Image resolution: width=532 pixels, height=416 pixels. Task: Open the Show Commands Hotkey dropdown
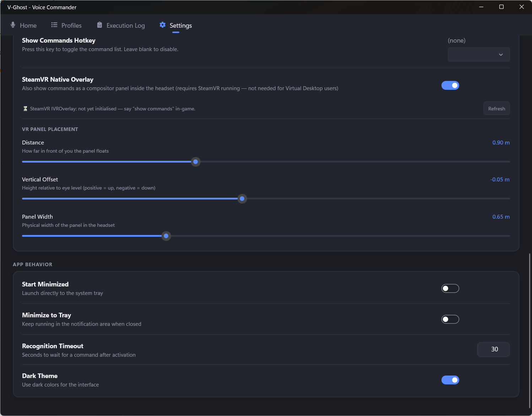pos(478,55)
